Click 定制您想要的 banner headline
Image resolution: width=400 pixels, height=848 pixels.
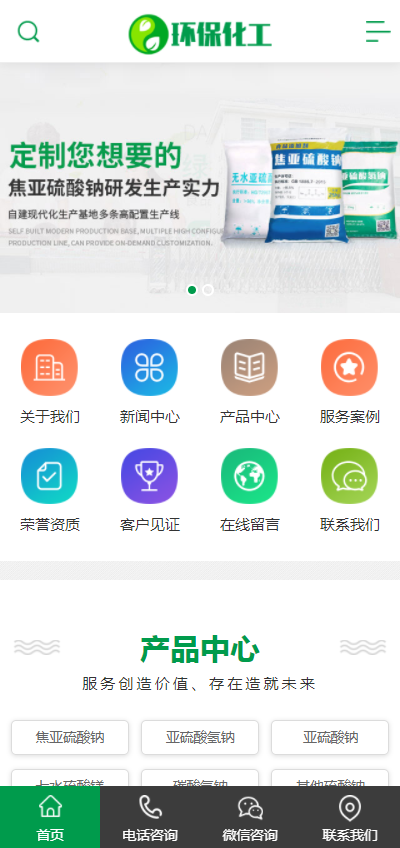pos(96,156)
